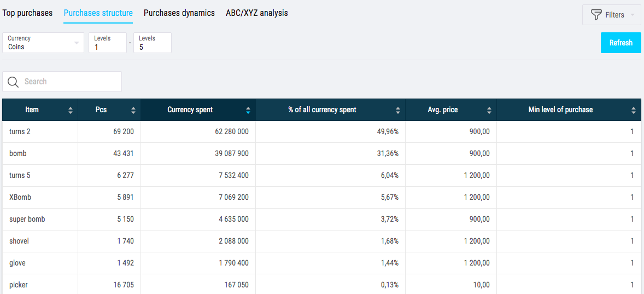Click the 39 087 900 currency spent value
Viewport: 644px width, 294px height.
[x=231, y=153]
